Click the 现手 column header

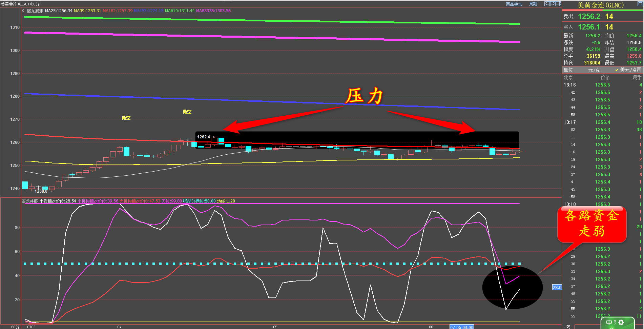(x=637, y=77)
